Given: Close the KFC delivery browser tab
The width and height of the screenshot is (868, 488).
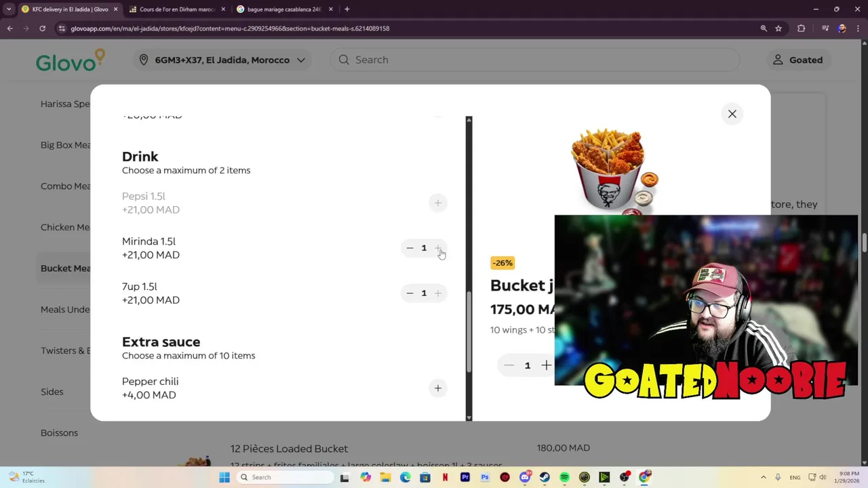Looking at the screenshot, I should (115, 9).
